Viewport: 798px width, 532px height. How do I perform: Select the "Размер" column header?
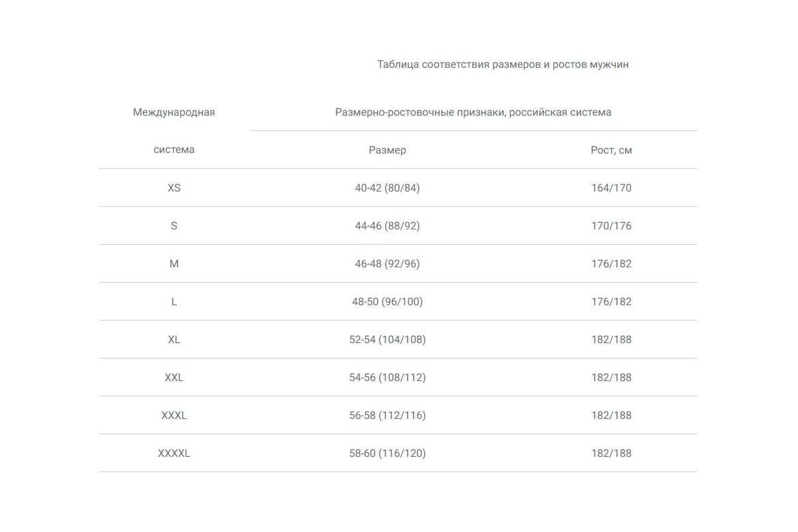click(x=387, y=150)
